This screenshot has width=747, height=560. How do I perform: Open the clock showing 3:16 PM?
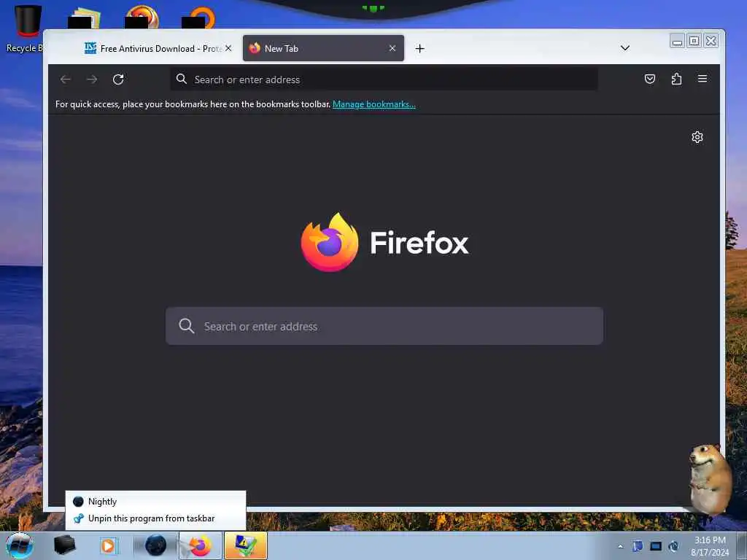point(710,545)
